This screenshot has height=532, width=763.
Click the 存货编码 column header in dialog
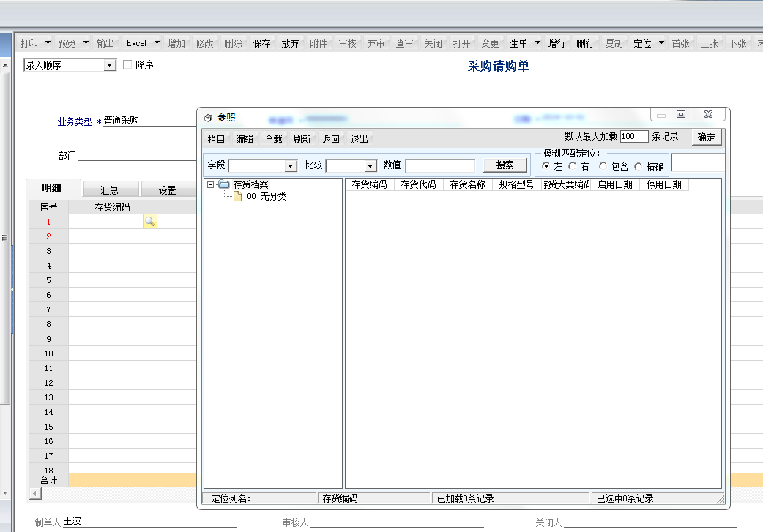coord(369,185)
